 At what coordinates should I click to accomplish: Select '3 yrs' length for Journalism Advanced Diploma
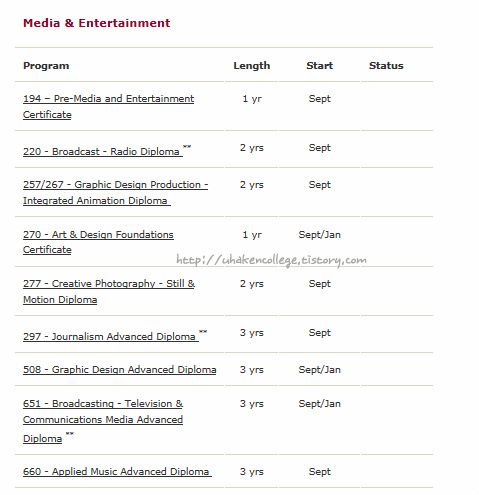tap(252, 333)
